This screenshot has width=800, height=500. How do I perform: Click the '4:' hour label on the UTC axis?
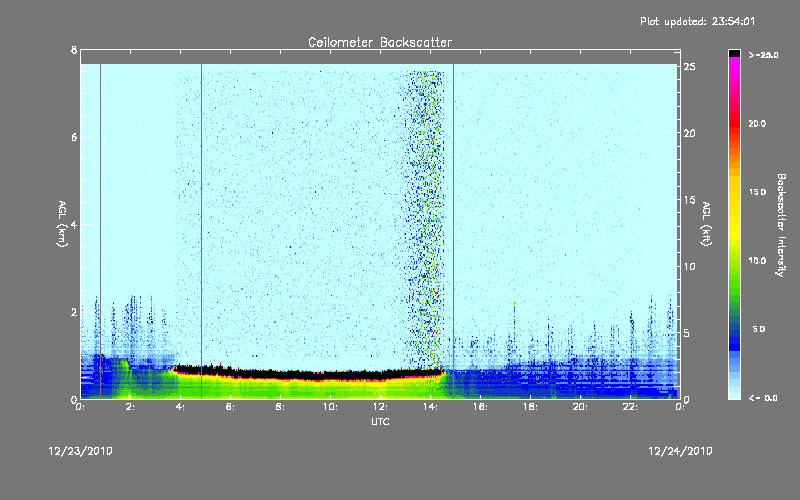point(180,407)
